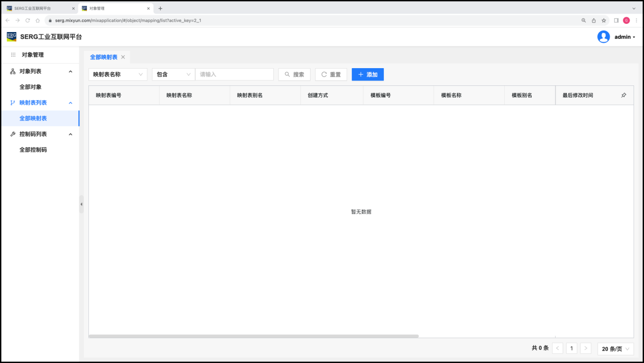Collapse the sidebar using the handle arrow
Viewport: 644px width, 363px height.
point(81,204)
